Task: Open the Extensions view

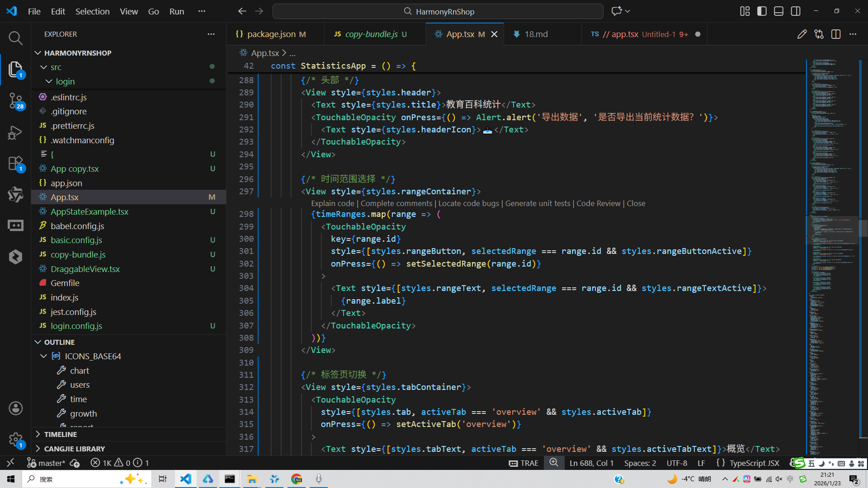Action: [x=15, y=163]
